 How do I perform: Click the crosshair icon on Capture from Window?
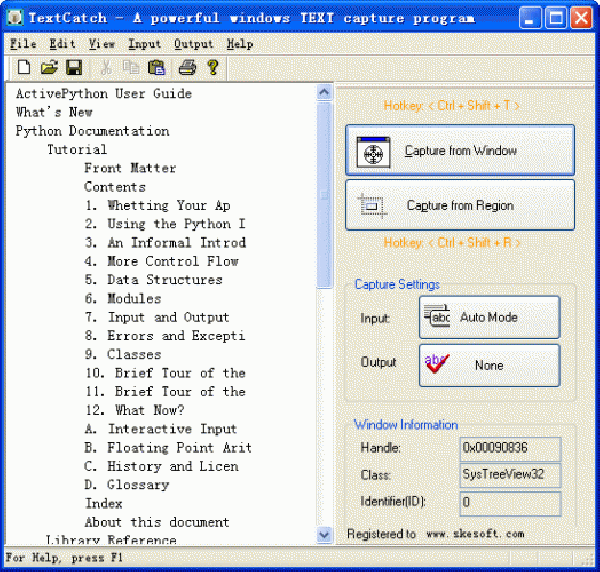(x=373, y=152)
